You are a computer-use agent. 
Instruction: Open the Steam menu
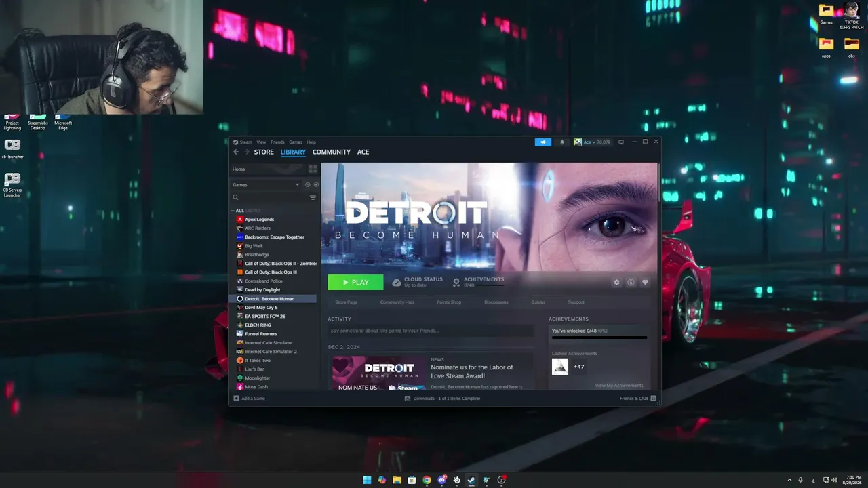pos(245,142)
